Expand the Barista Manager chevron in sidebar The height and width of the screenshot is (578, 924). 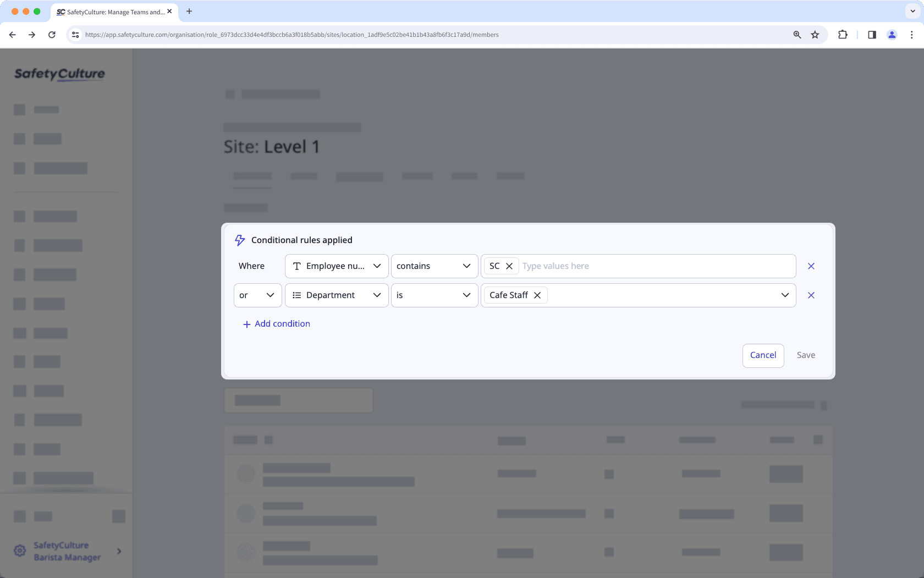(x=119, y=551)
